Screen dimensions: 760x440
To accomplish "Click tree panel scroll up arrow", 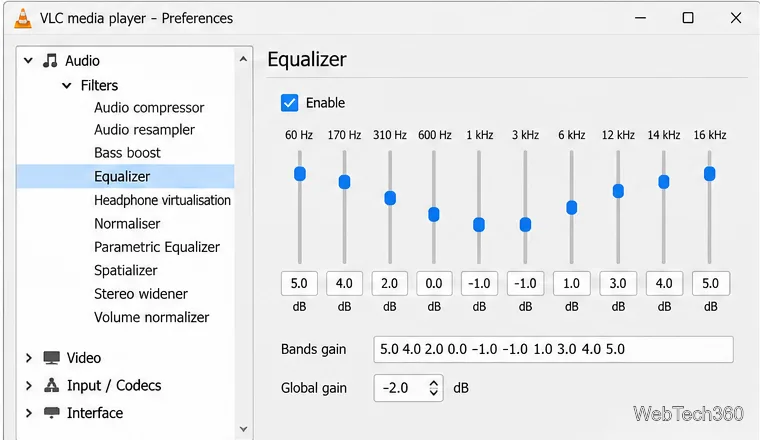I will coord(243,59).
